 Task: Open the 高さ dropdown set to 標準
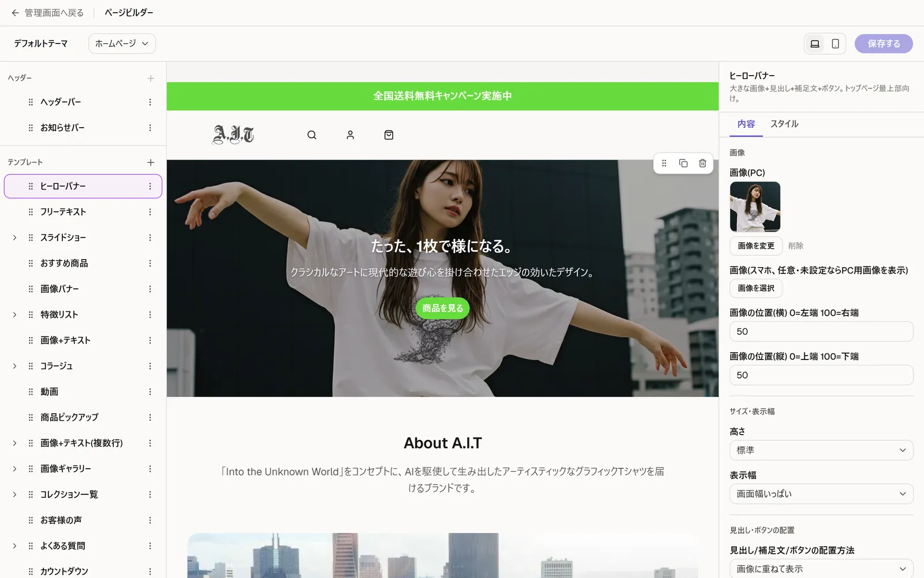(821, 450)
